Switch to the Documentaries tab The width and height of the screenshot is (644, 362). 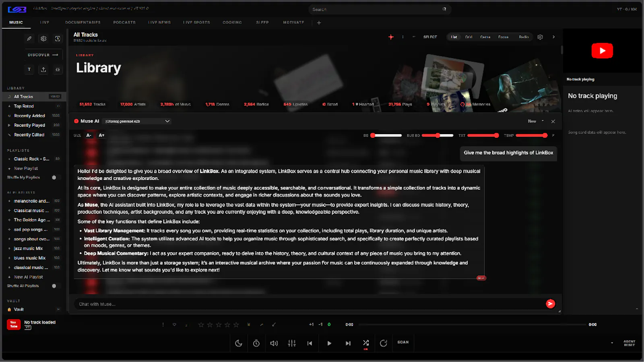point(83,23)
